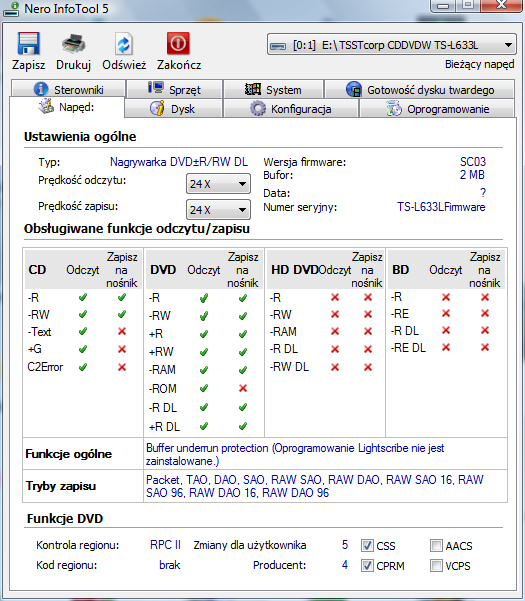
Task: Click the Oprogramowanie tab icon
Action: point(394,108)
